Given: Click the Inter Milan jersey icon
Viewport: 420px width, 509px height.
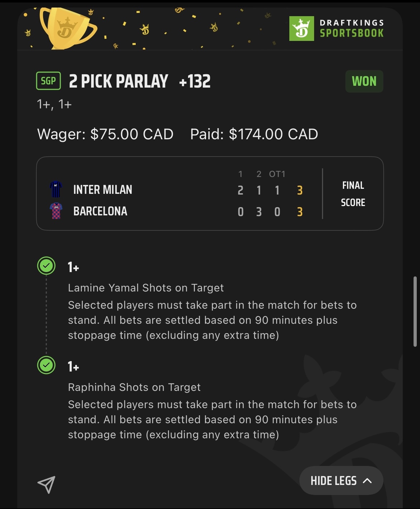Looking at the screenshot, I should coord(56,189).
